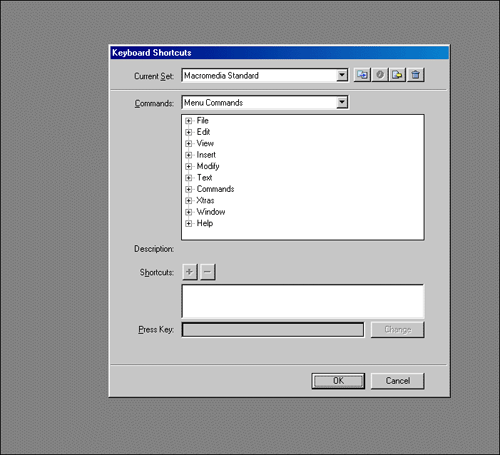This screenshot has width=500, height=455.
Task: Select the Text item in command tree
Action: pos(204,178)
